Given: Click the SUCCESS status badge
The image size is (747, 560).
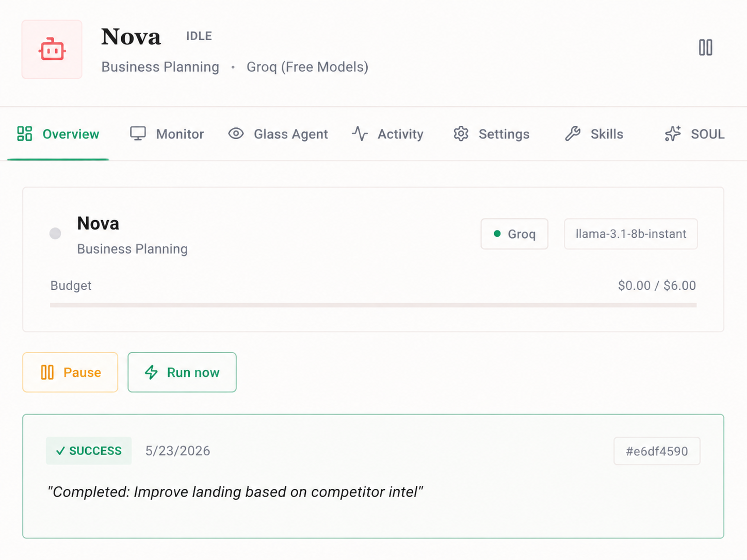Looking at the screenshot, I should tap(89, 451).
